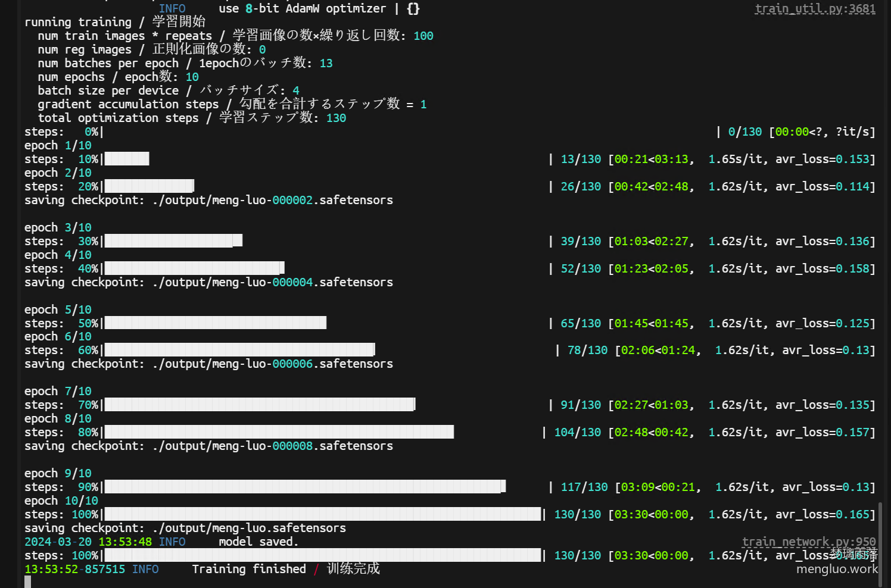891x588 pixels.
Task: Click the terminal cursor block at bottom
Action: [x=27, y=582]
